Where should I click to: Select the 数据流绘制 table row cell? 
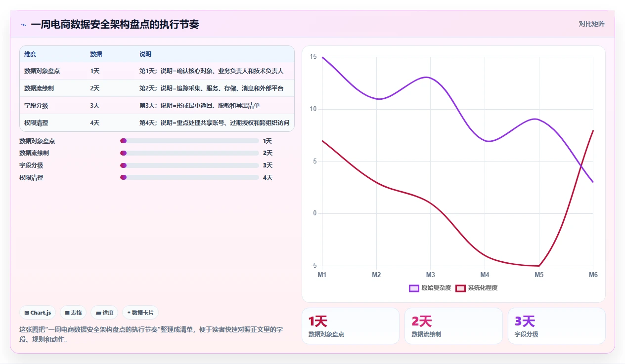click(52, 88)
